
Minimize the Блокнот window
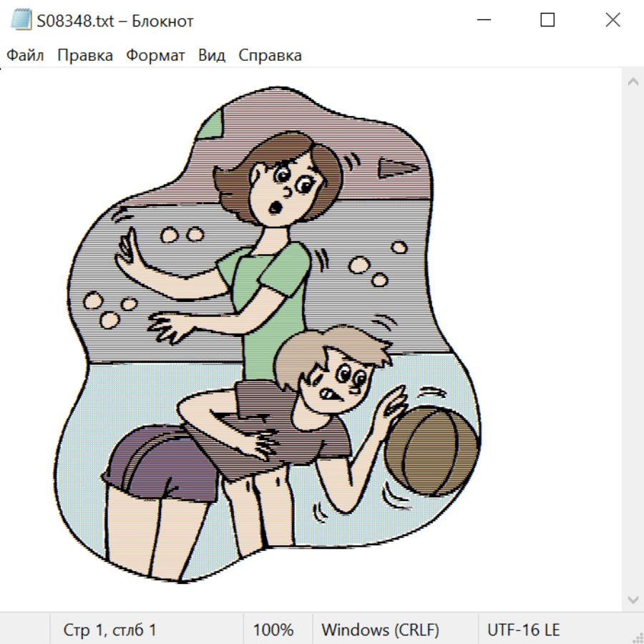coord(483,21)
